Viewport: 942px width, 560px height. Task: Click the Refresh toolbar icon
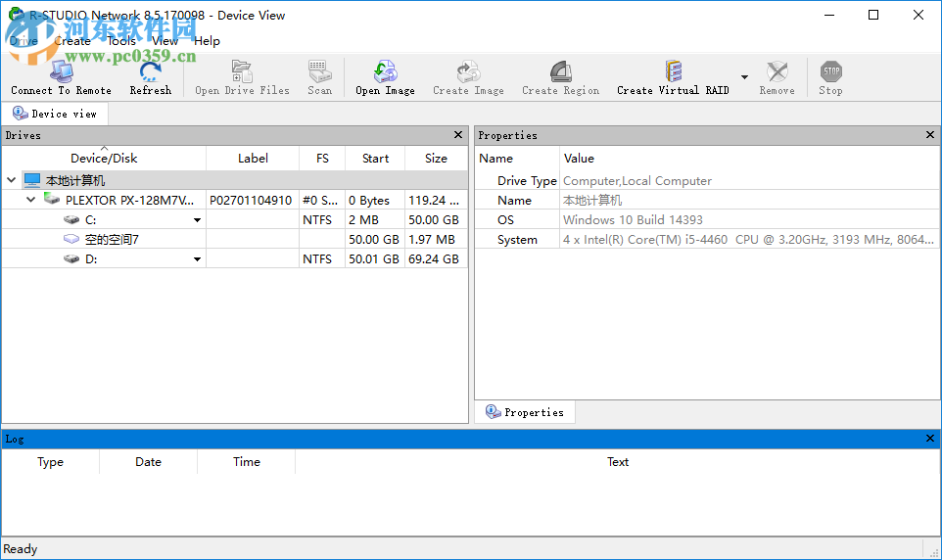tap(150, 72)
